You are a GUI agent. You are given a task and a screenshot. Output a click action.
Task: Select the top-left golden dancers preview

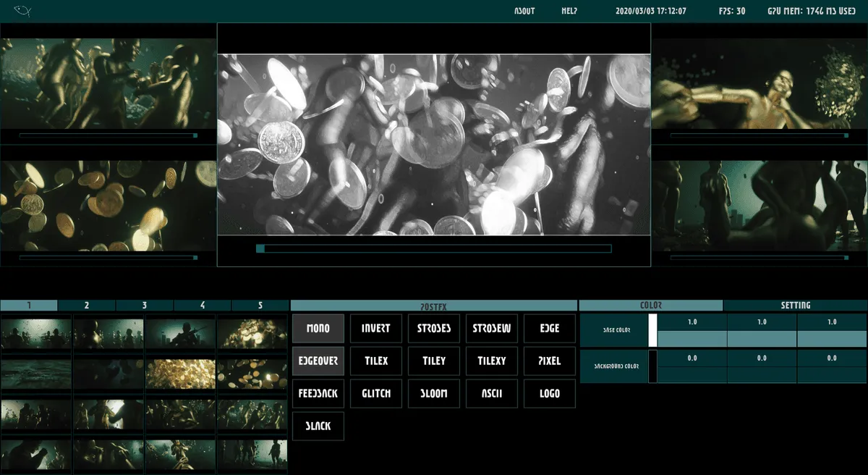coord(109,83)
